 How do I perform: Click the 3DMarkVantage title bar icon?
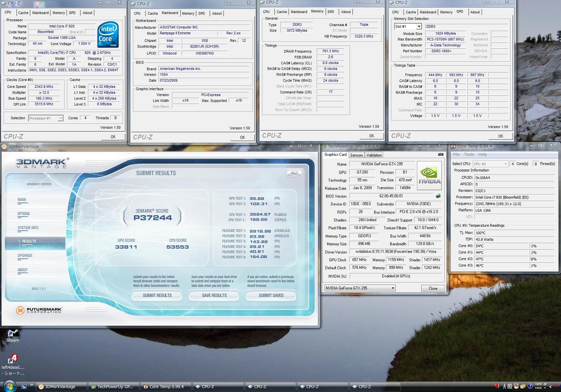click(4, 147)
